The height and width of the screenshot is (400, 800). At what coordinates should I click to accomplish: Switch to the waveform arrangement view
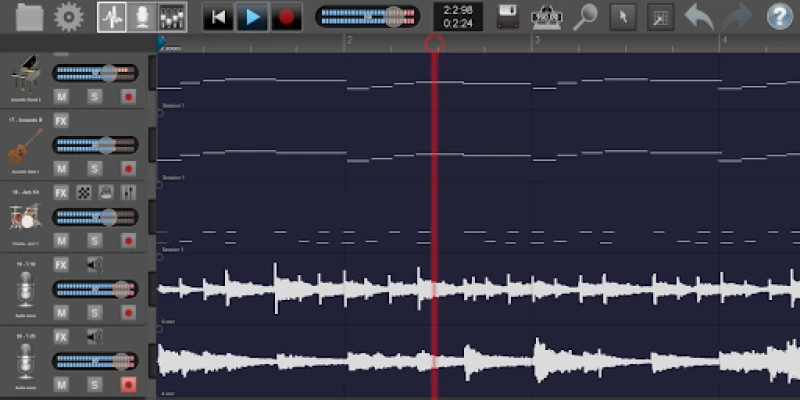click(111, 16)
